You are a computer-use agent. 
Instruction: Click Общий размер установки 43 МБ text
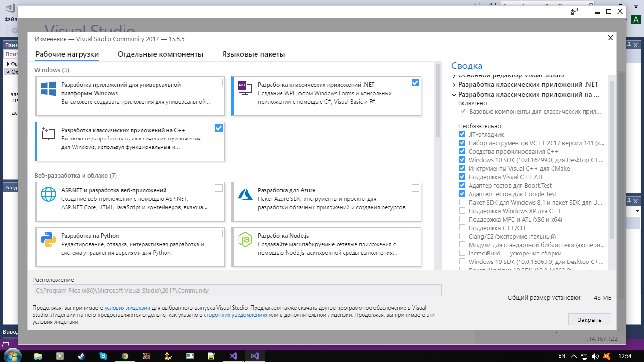tap(560, 298)
